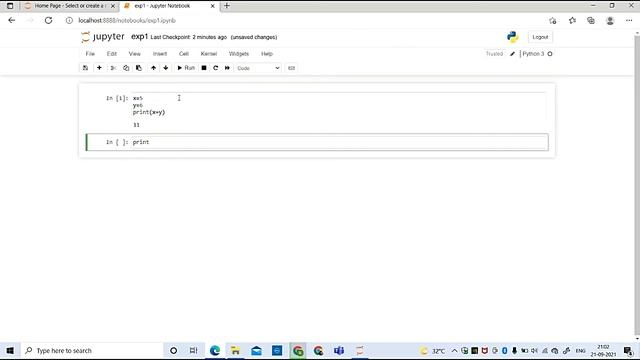
Task: Open the Mail app from taskbar
Action: tap(256, 351)
